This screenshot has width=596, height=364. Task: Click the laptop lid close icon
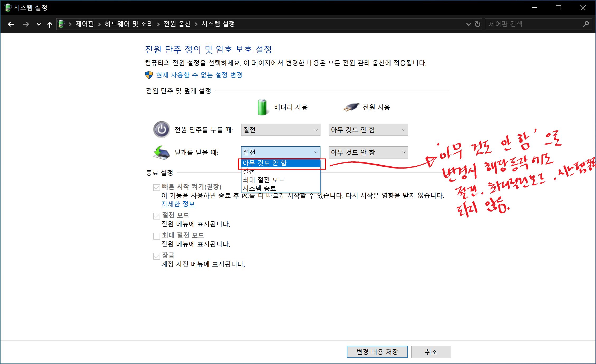pyautogui.click(x=161, y=152)
